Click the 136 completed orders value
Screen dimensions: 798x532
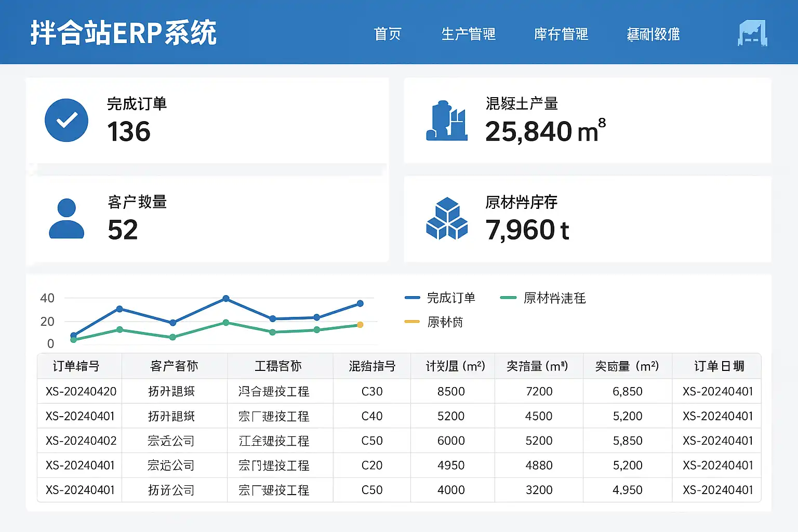pyautogui.click(x=129, y=131)
